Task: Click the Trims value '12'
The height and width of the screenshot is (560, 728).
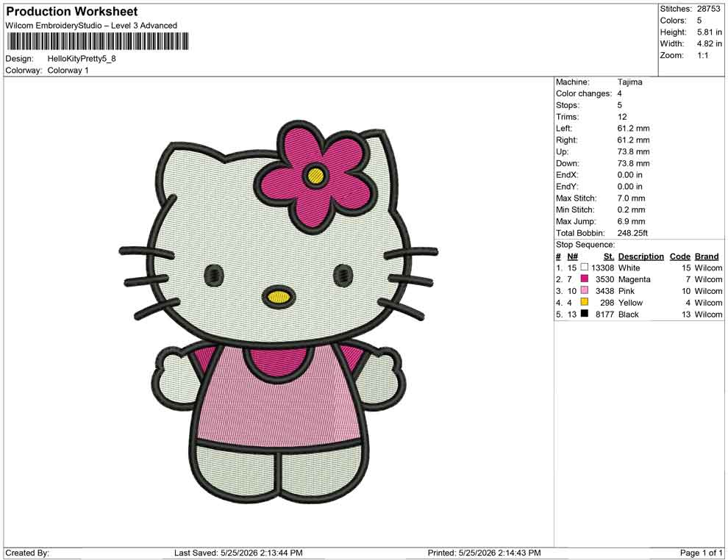Action: (622, 117)
